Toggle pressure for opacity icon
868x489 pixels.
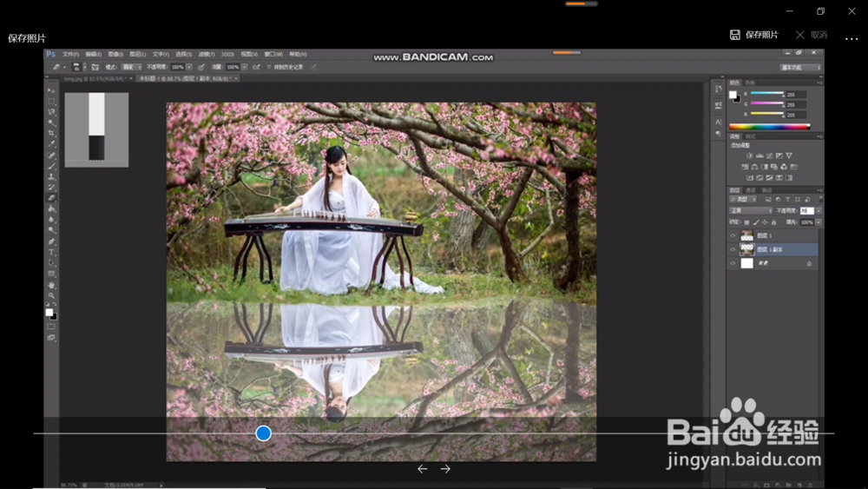click(x=201, y=67)
